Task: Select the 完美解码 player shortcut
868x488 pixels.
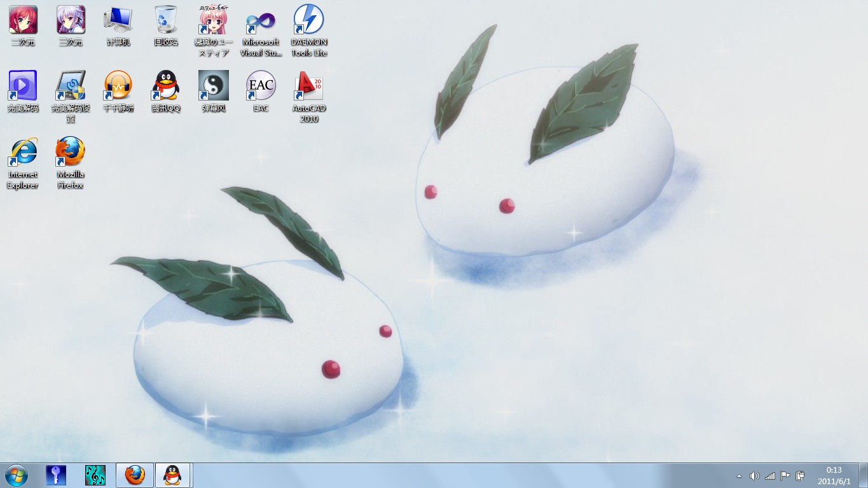Action: point(23,92)
